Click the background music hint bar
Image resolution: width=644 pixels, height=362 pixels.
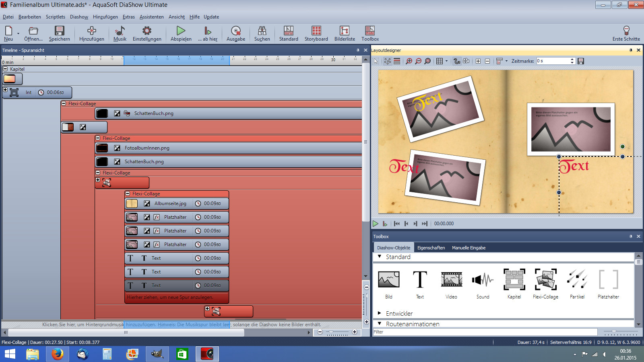[181, 325]
